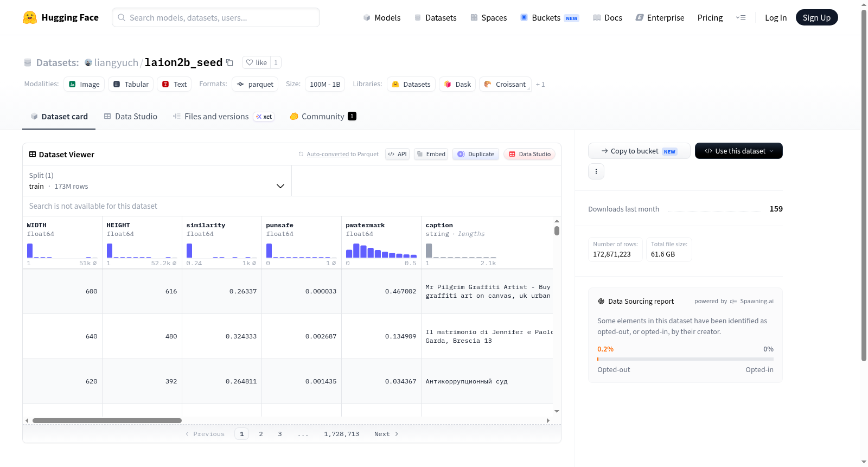The width and height of the screenshot is (868, 467).
Task: Click the Embed viewer button
Action: tap(431, 154)
